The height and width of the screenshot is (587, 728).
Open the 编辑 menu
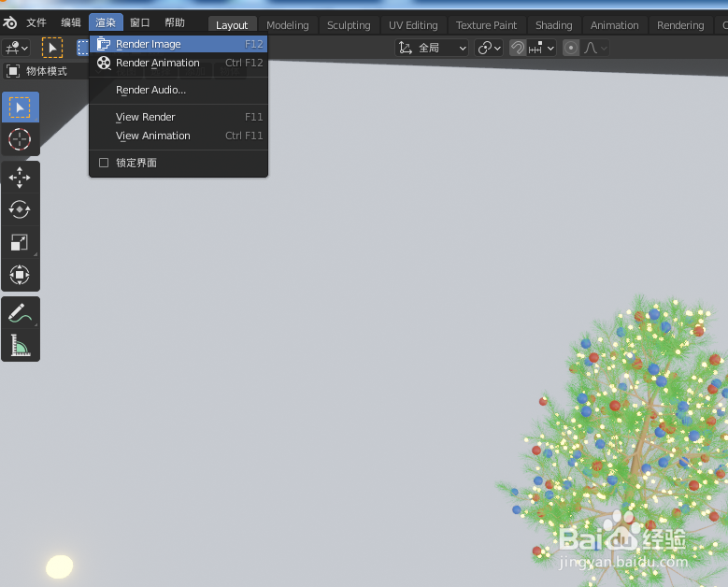tap(71, 22)
